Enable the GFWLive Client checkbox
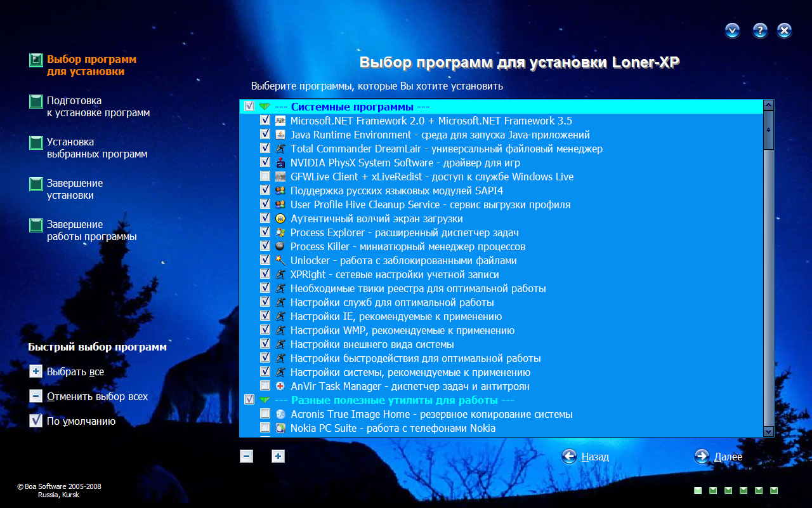Screen dimensions: 812x508 point(265,177)
